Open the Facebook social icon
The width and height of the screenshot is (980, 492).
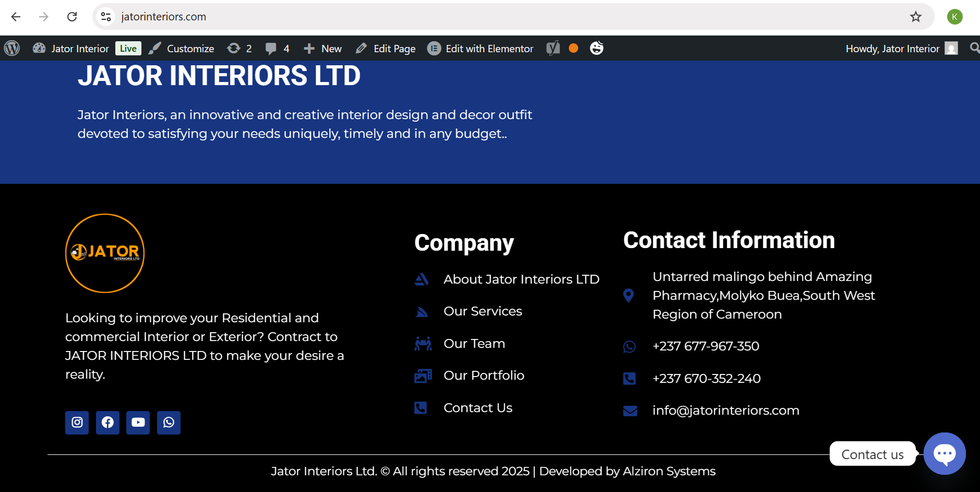107,423
